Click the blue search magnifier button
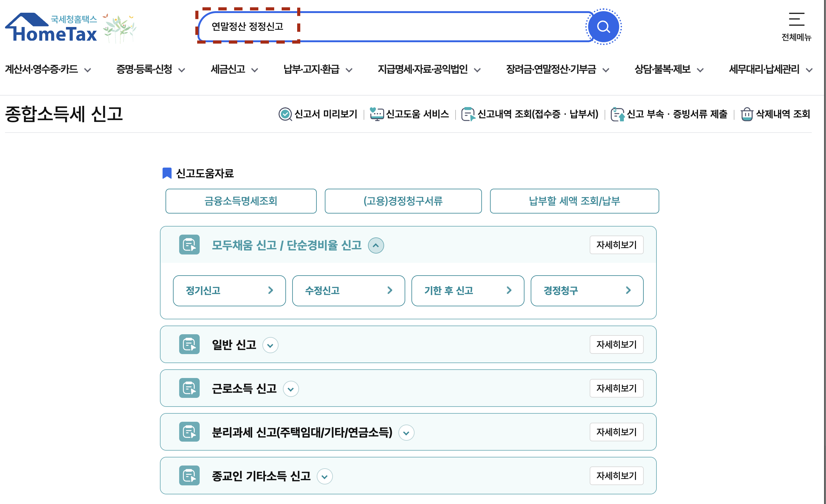 tap(603, 26)
